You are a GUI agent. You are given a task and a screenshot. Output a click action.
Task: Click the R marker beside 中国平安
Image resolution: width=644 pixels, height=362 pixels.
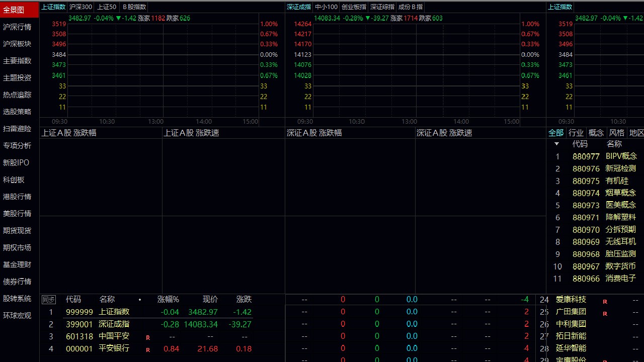click(x=148, y=337)
